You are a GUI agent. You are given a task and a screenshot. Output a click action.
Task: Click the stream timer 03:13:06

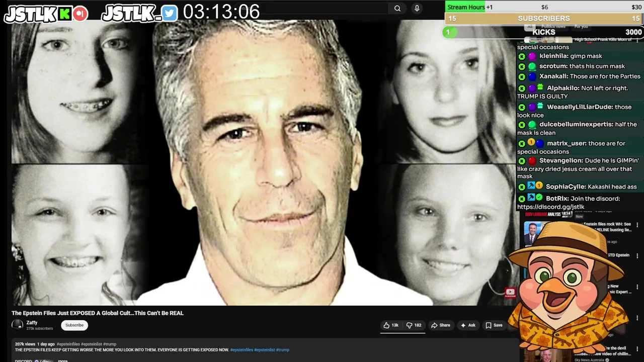pos(221,12)
